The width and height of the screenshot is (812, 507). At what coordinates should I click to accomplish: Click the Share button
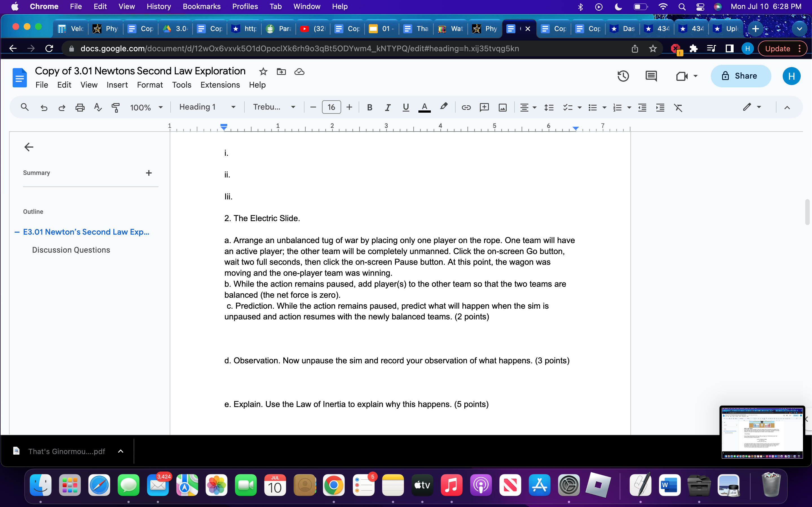(741, 76)
